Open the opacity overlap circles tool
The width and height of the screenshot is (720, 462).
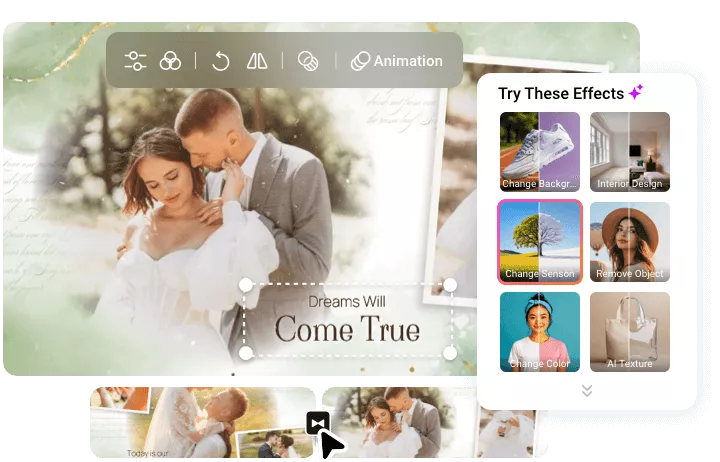point(308,61)
